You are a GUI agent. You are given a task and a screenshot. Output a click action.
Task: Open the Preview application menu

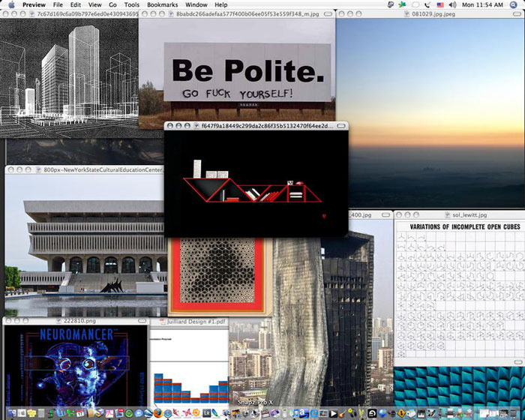pyautogui.click(x=34, y=4)
